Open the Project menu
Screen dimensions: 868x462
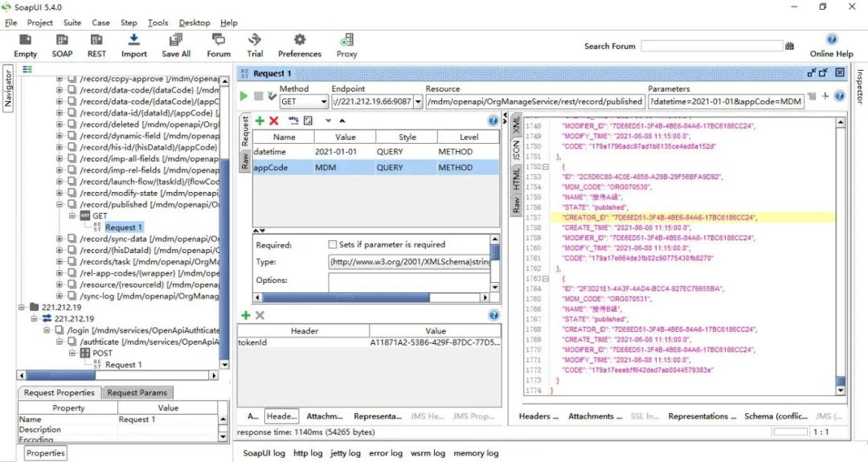click(x=40, y=22)
